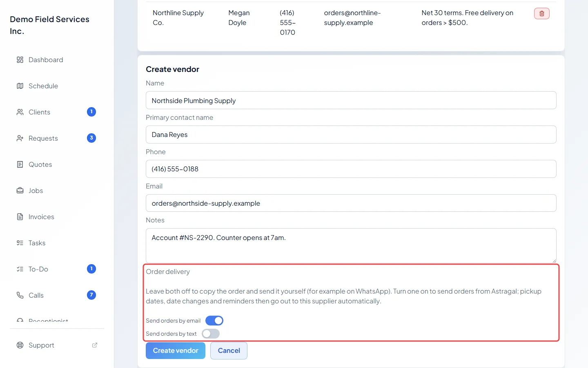Click into the Phone input field

351,169
